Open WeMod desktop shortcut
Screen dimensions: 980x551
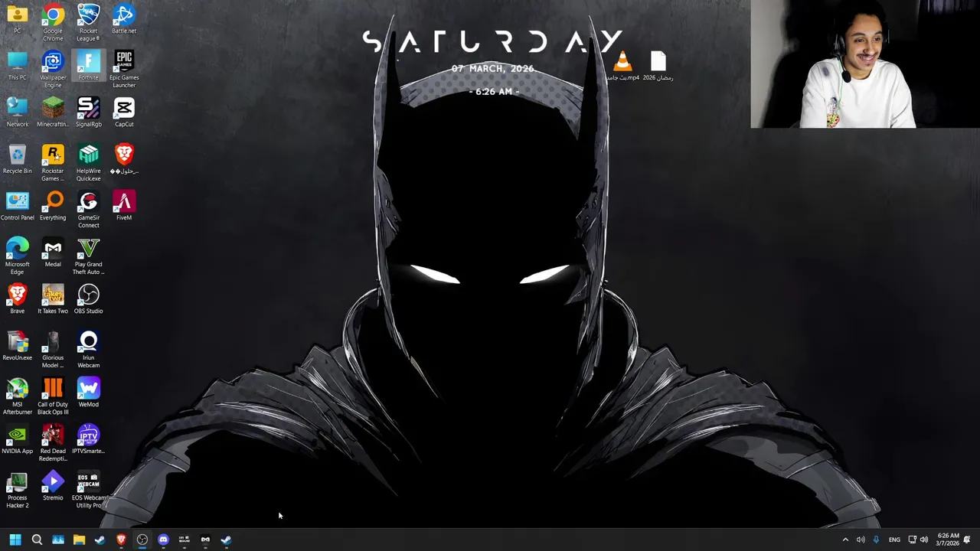click(88, 393)
